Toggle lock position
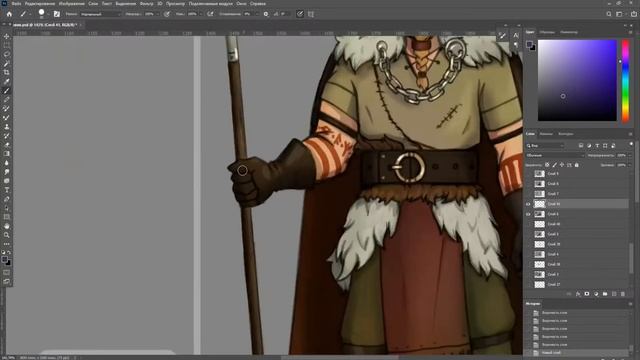Image resolution: width=640 pixels, height=360 pixels. [x=562, y=165]
